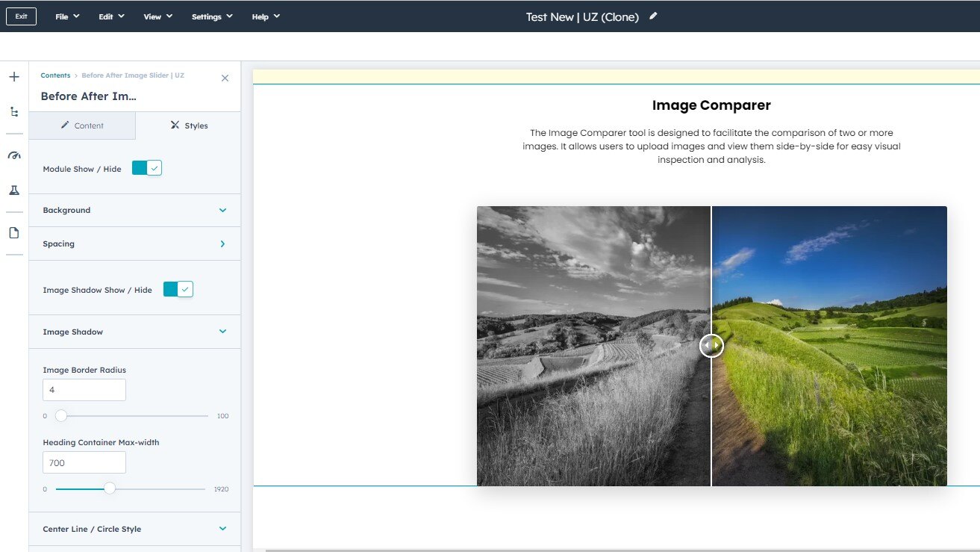
Task: Go to Contents breadcrumb link
Action: [55, 75]
